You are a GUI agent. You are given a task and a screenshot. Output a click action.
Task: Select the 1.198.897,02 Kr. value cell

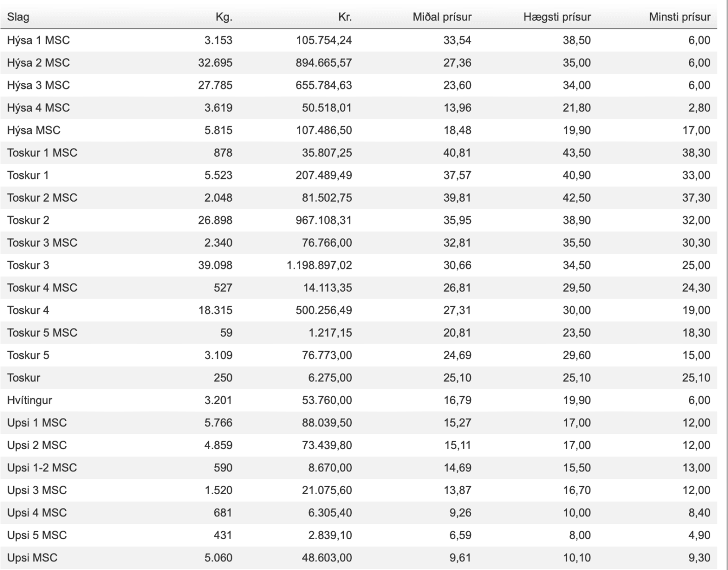[x=320, y=265]
